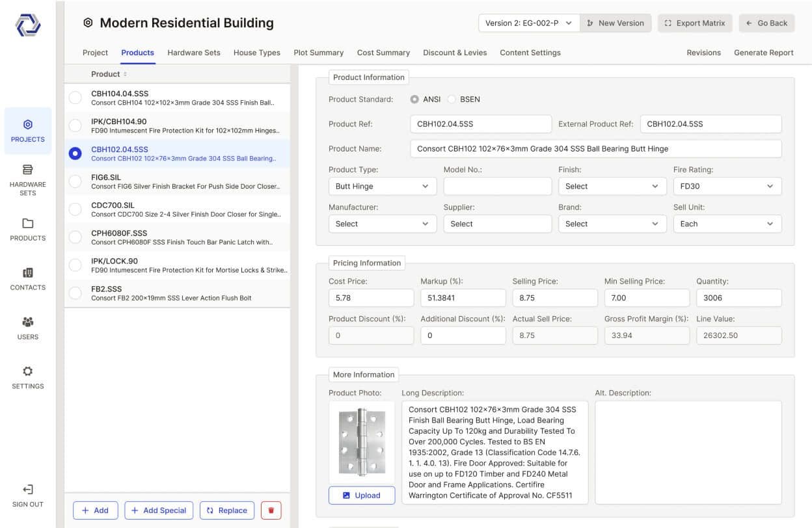Switch to the Discount & Levies tab

[455, 53]
